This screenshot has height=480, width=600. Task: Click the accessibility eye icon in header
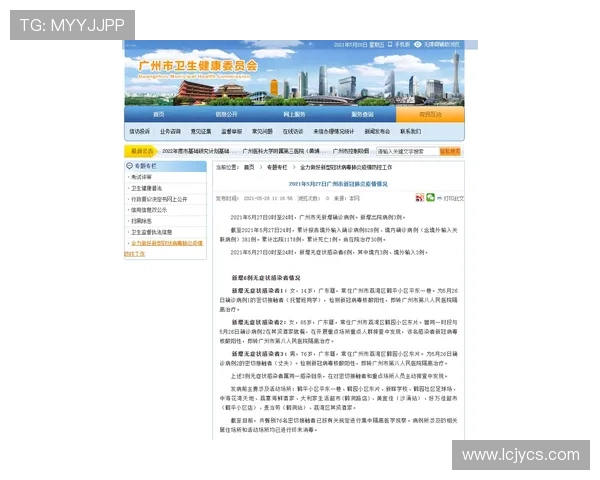pyautogui.click(x=417, y=44)
